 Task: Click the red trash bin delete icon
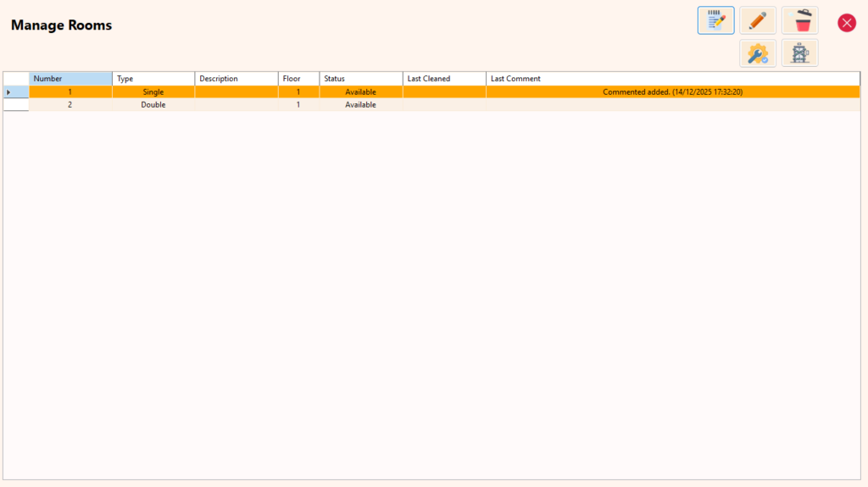[x=800, y=20]
